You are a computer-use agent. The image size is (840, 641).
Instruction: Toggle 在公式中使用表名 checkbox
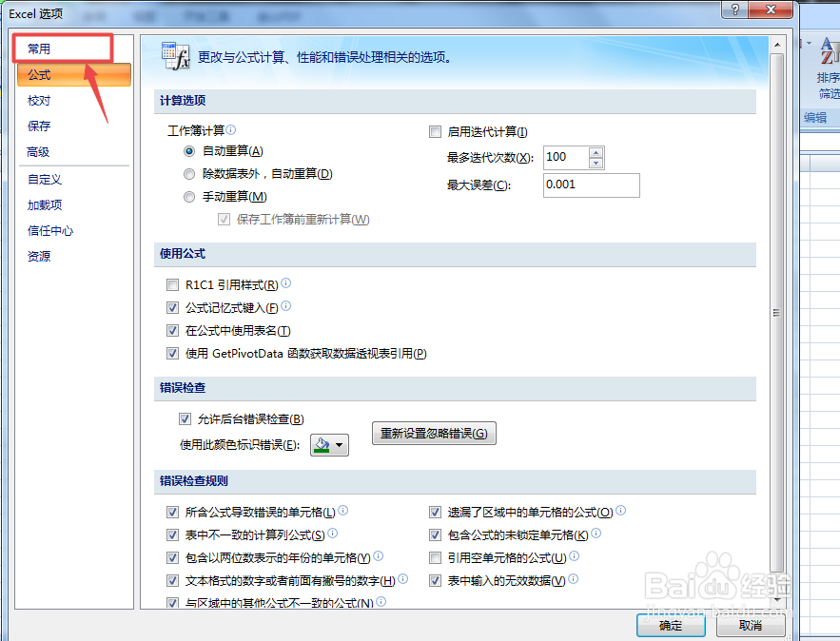pyautogui.click(x=172, y=331)
